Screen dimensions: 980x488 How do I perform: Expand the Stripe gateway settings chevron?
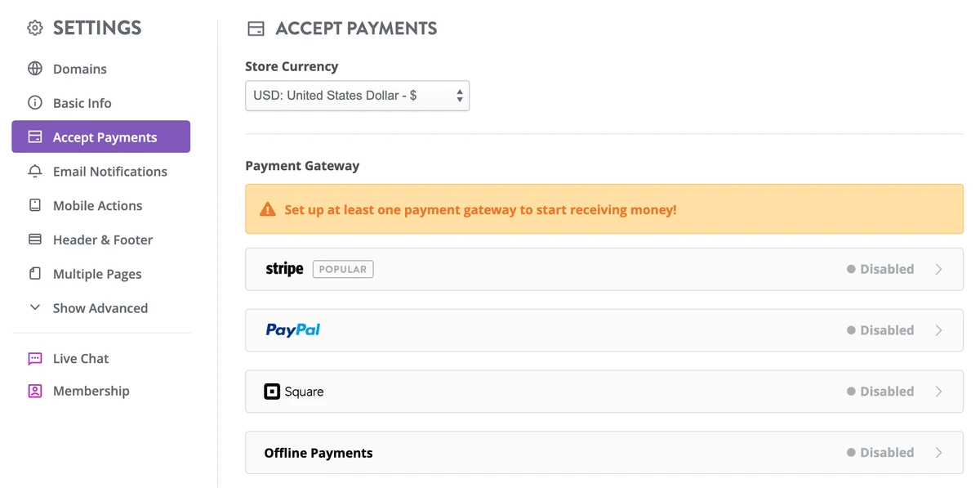click(x=938, y=269)
